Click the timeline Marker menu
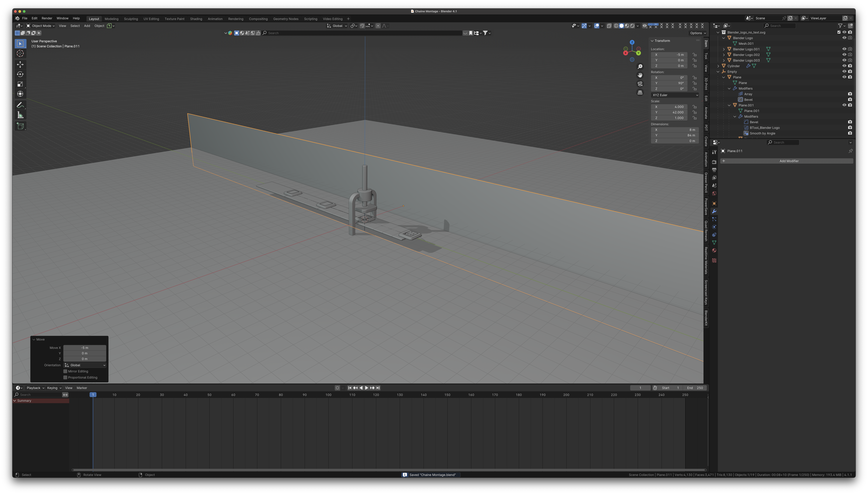This screenshot has height=494, width=868. point(82,388)
